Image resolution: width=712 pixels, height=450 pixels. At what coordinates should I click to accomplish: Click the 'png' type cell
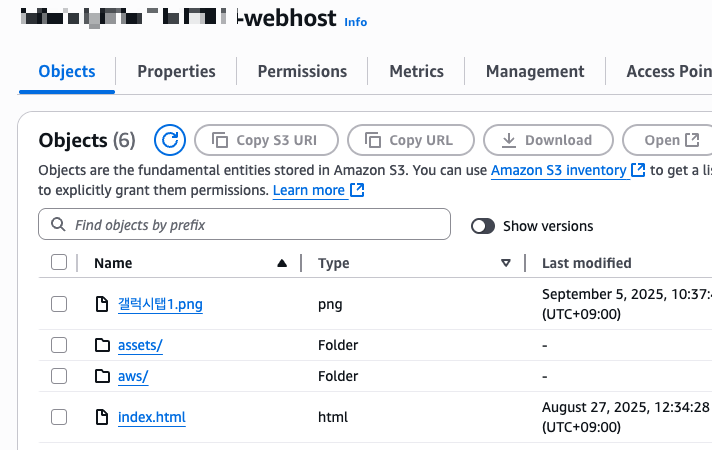pyautogui.click(x=330, y=304)
